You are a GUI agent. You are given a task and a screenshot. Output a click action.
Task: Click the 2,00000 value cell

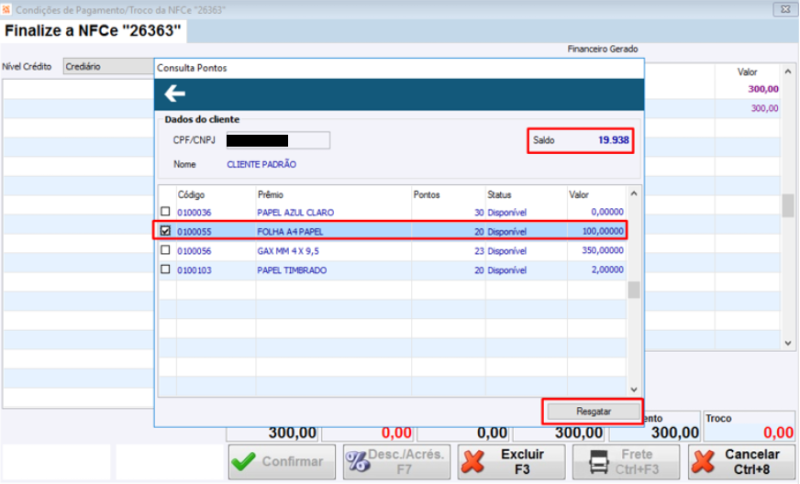607,270
